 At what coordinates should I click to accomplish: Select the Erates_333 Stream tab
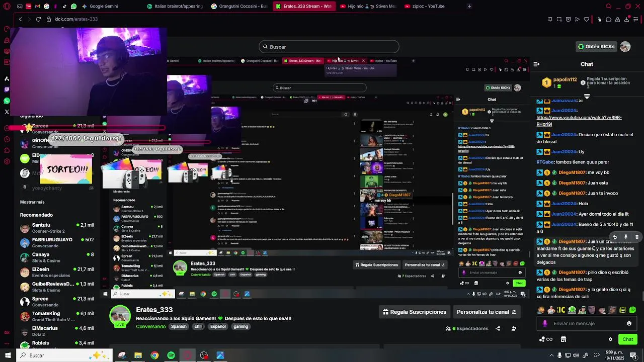click(x=304, y=6)
